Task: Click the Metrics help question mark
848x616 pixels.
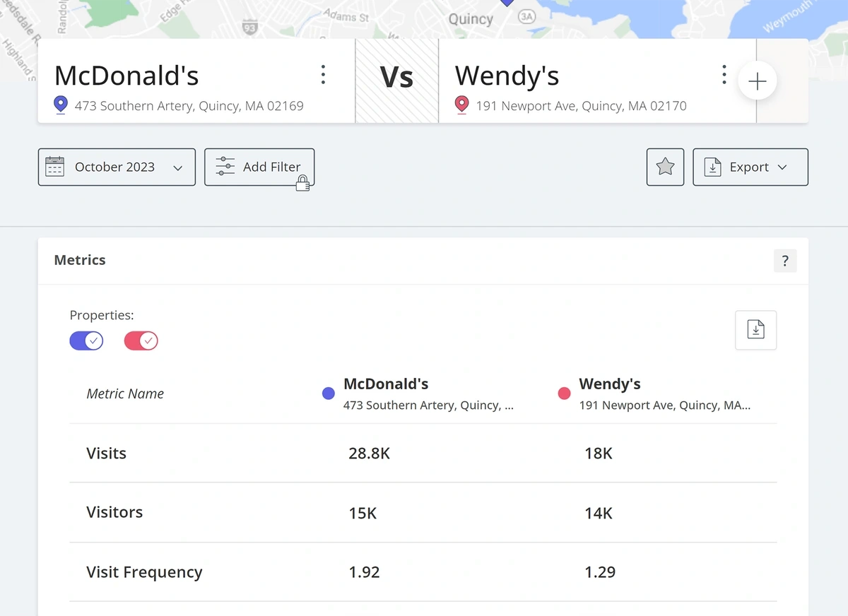Action: pyautogui.click(x=784, y=261)
